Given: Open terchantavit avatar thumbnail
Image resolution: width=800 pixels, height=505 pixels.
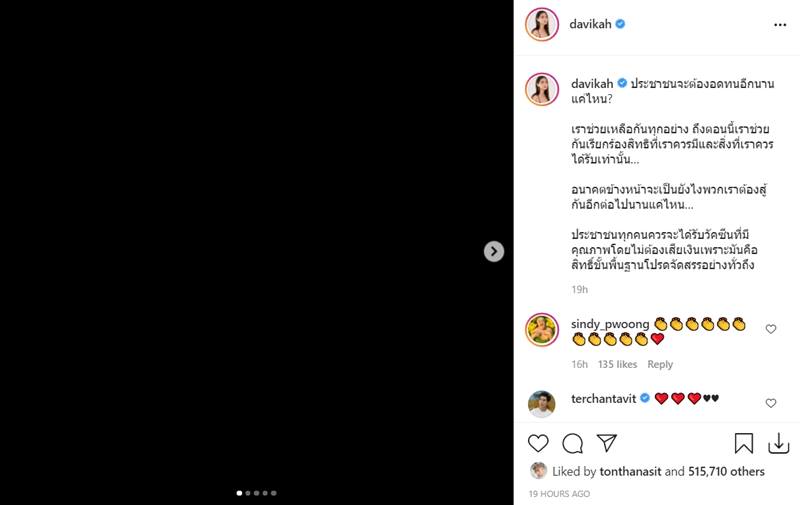Looking at the screenshot, I should tap(542, 403).
